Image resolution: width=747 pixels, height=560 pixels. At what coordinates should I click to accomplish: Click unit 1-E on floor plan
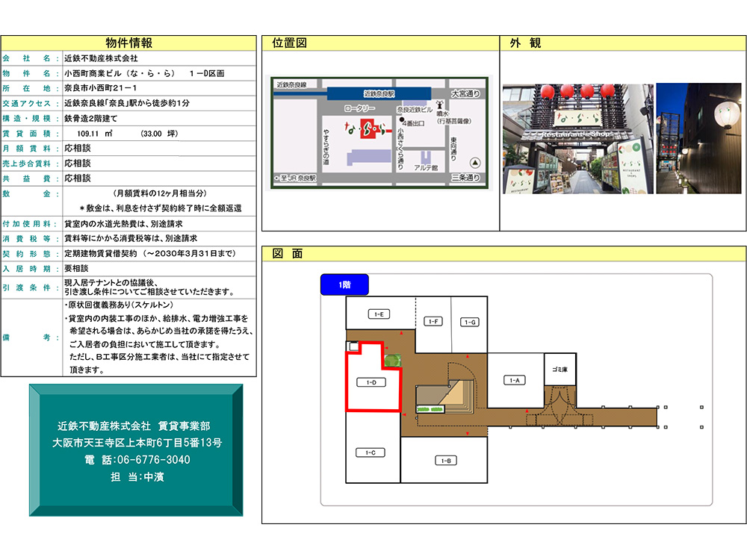click(379, 314)
